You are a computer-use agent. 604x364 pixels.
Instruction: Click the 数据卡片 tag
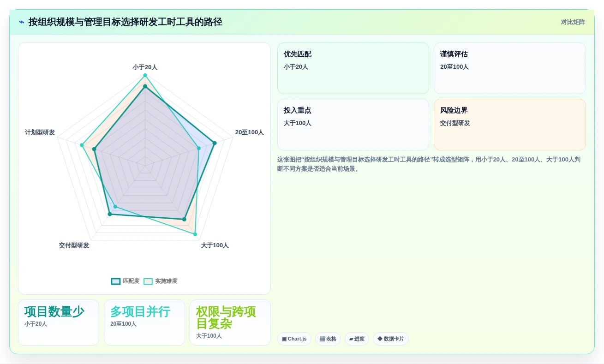point(391,339)
